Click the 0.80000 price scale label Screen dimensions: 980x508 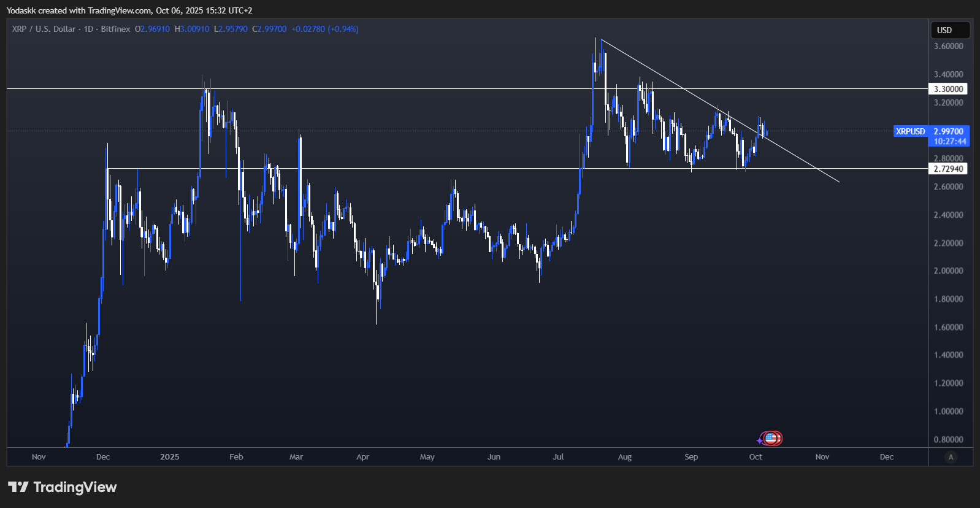coord(948,439)
